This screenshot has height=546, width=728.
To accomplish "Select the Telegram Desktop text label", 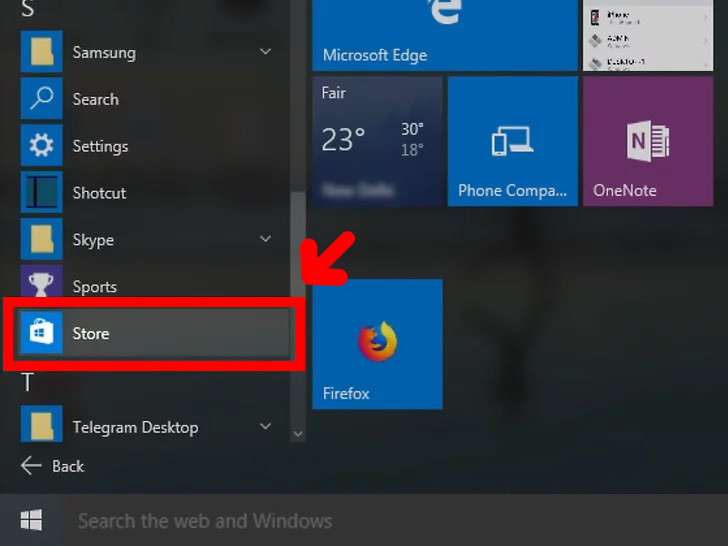I will 136,427.
